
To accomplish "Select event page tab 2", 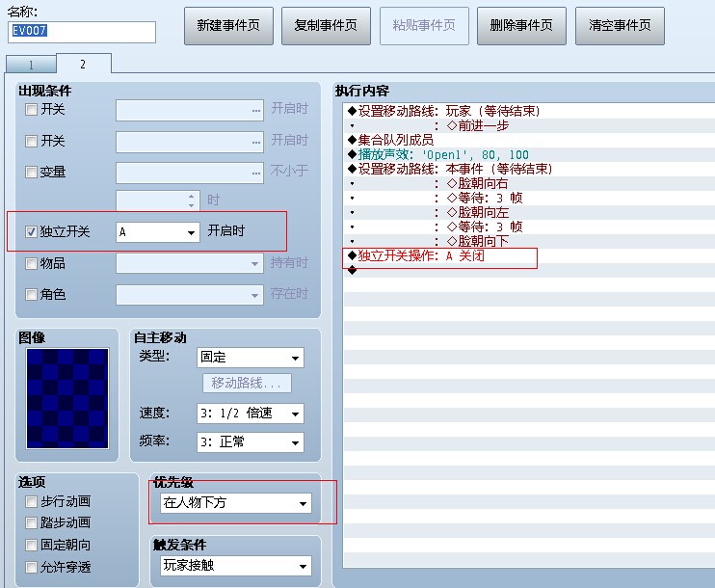I will tap(84, 64).
